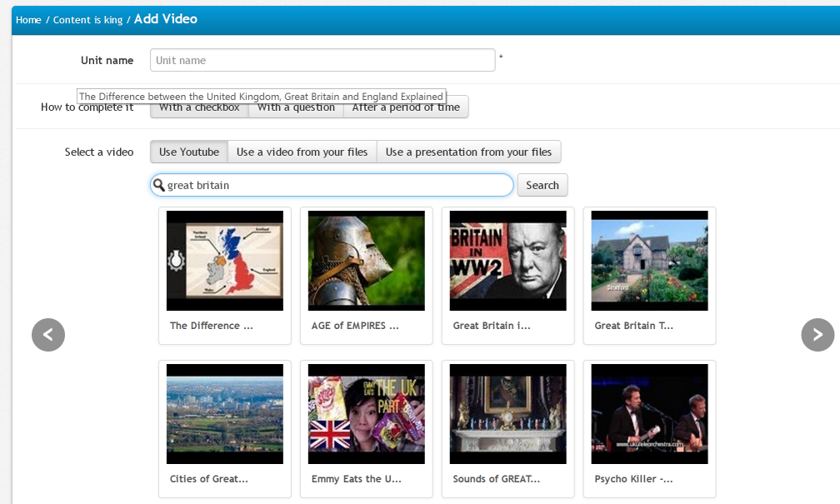Select 'The Difference ...' video thumbnail
840x504 pixels.
(224, 260)
